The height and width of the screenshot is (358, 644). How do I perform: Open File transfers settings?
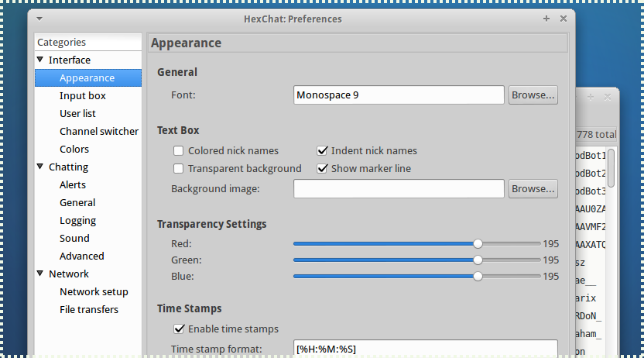coord(88,309)
